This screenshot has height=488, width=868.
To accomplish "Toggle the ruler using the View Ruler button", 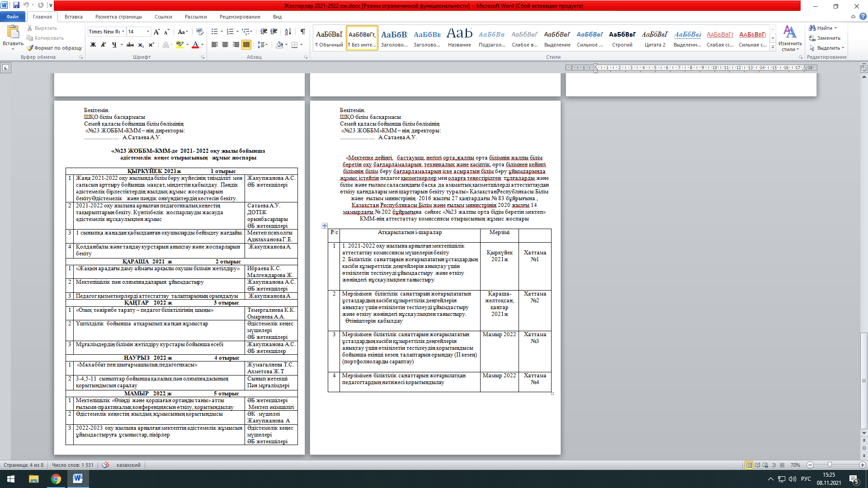I will [x=864, y=69].
